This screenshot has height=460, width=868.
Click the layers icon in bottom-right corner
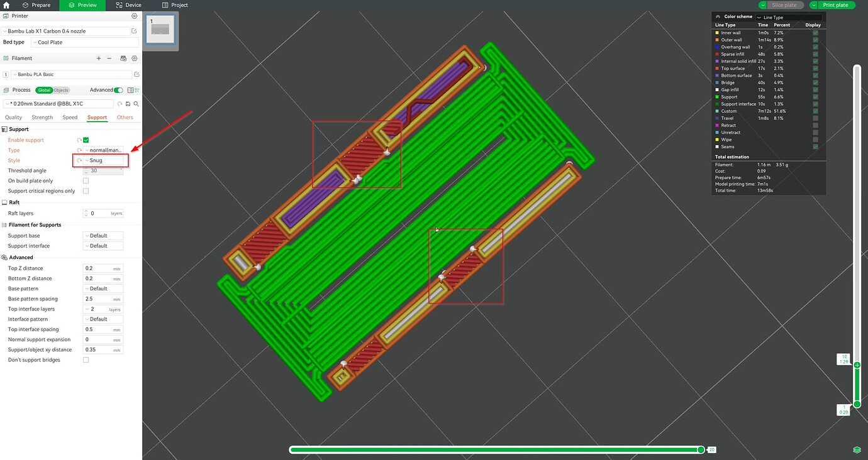point(857,450)
